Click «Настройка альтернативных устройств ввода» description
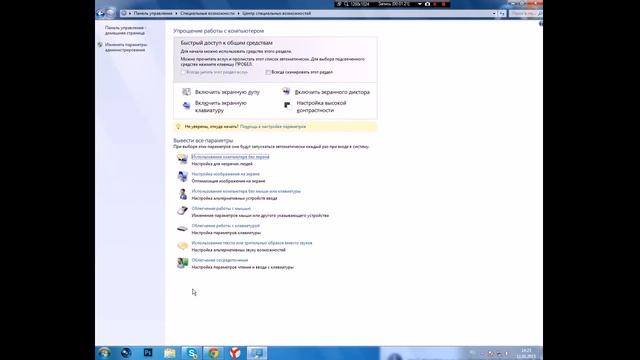 (x=234, y=198)
